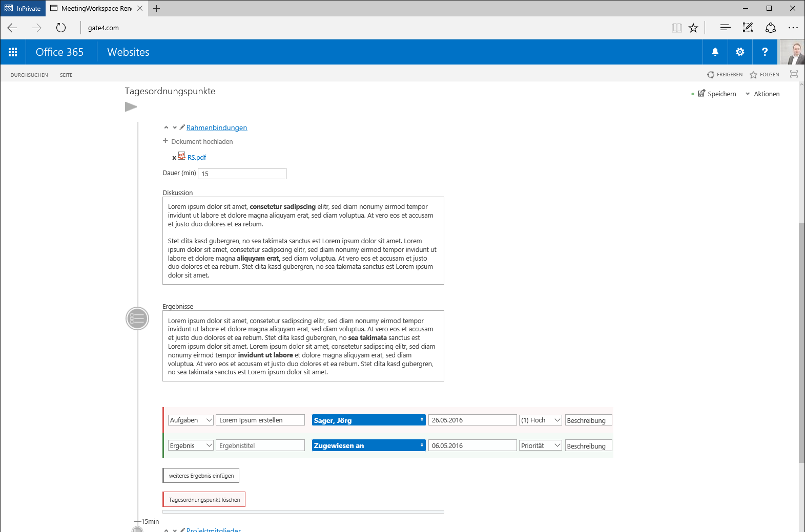Open the share icon in browser toolbar
Screen dimensions: 805x532
pos(771,28)
